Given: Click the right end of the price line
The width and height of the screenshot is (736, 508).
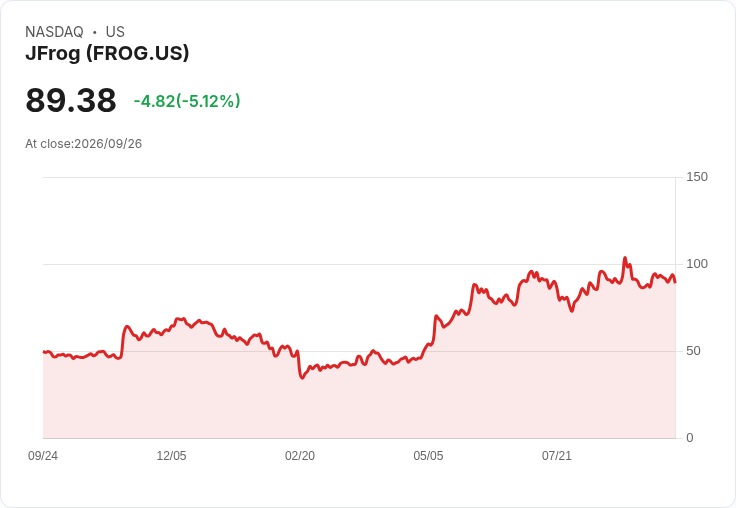Looking at the screenshot, I should [x=675, y=282].
